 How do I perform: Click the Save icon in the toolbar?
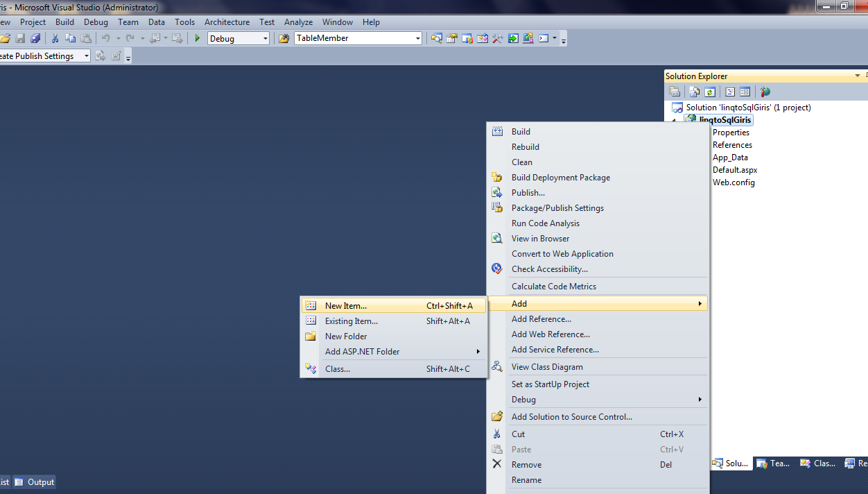[20, 38]
